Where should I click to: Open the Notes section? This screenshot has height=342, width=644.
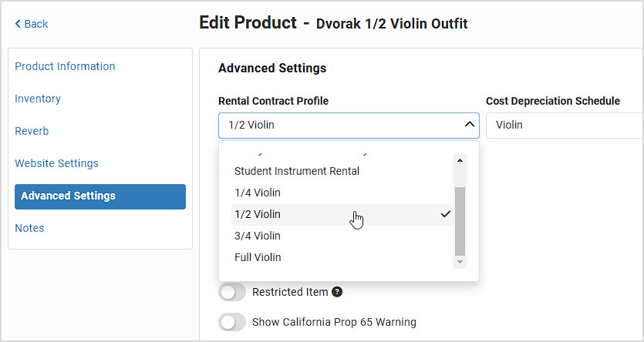(x=29, y=228)
